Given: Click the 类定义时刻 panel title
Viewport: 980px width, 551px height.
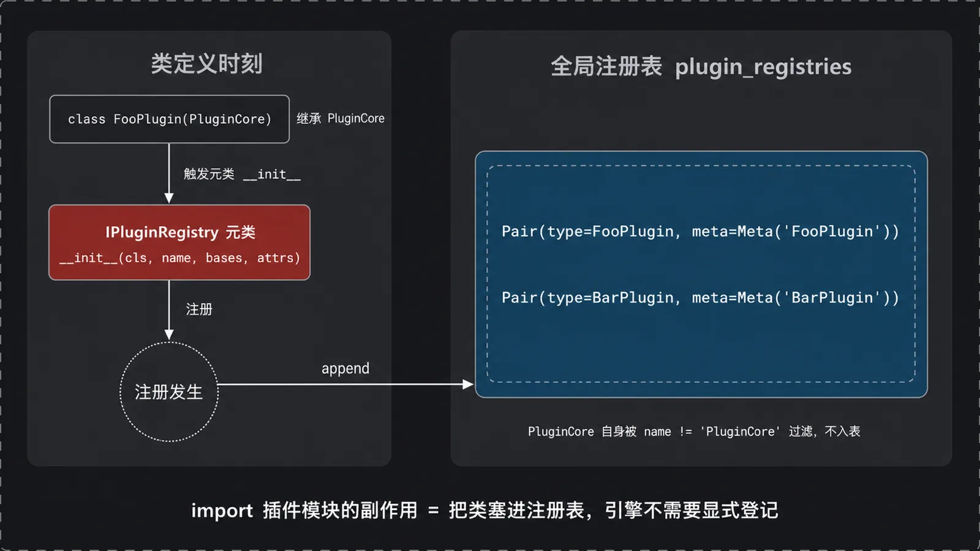Looking at the screenshot, I should pyautogui.click(x=207, y=64).
